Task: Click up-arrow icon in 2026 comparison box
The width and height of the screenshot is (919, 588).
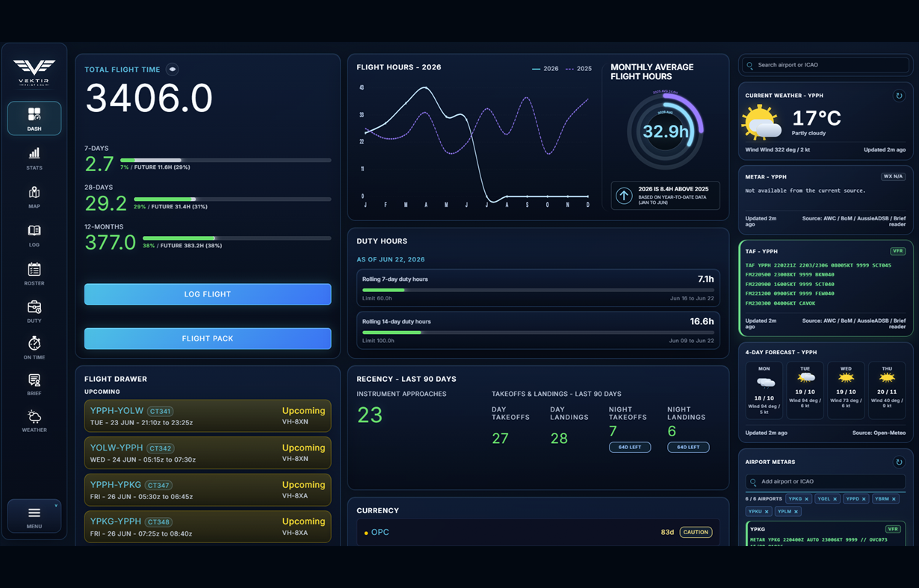Action: coord(624,196)
